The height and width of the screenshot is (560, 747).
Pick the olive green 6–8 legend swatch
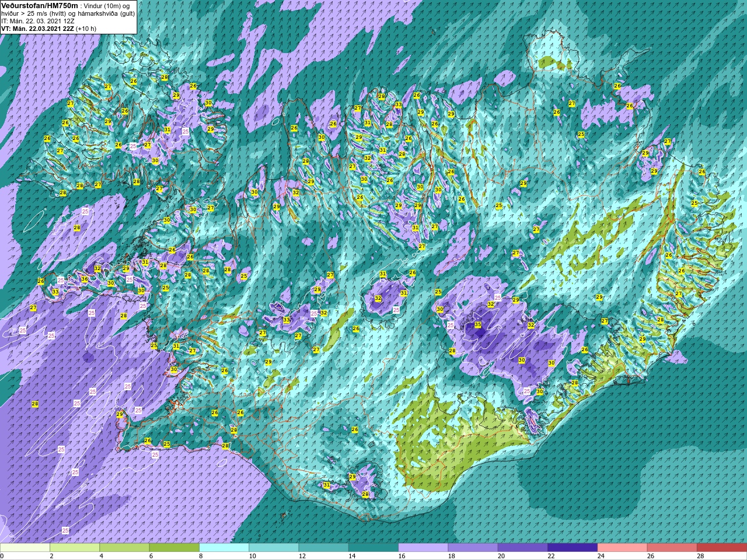point(174,548)
